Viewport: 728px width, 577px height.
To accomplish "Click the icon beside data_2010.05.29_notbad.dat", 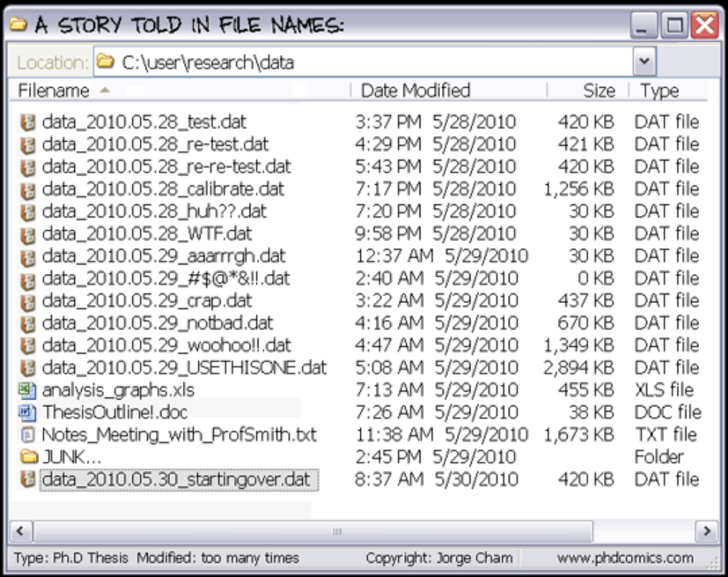I will (28, 324).
